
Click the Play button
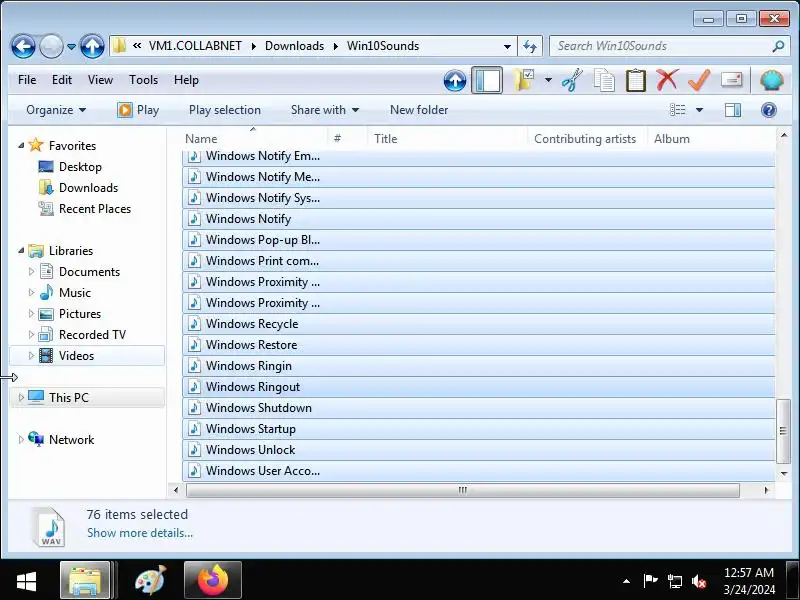(138, 110)
